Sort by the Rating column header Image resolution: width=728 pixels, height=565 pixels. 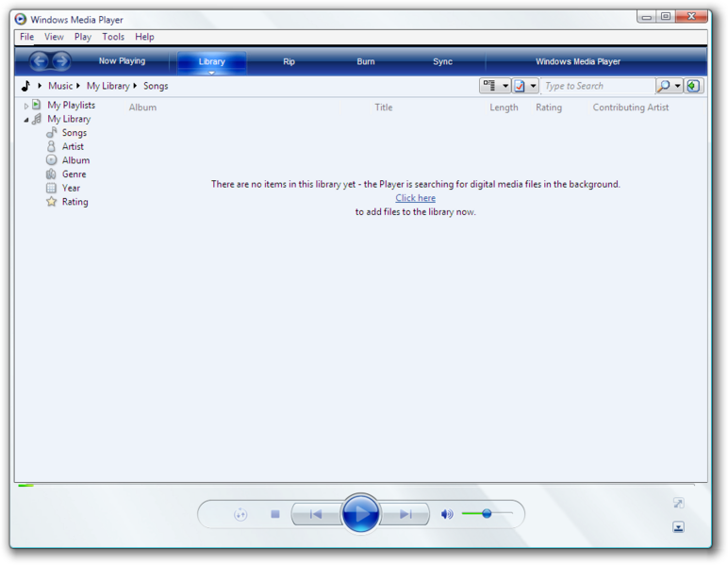[549, 108]
